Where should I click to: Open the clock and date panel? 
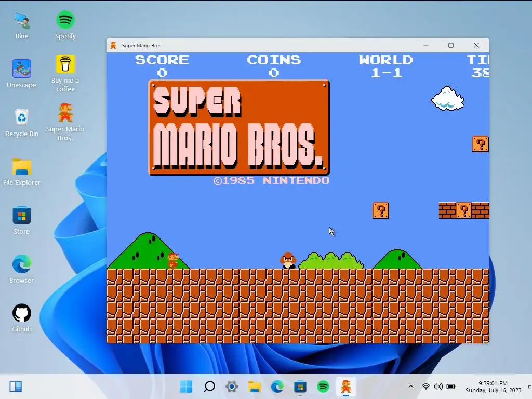(x=493, y=387)
